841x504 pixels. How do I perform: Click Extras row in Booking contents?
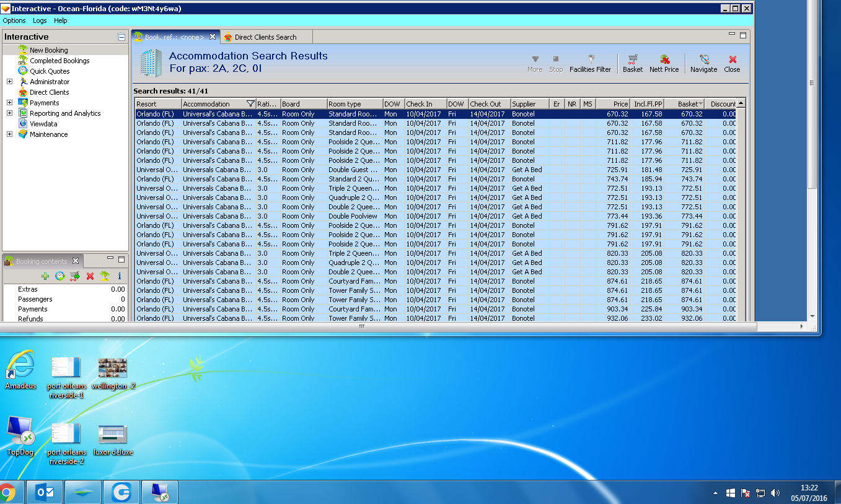coord(65,289)
